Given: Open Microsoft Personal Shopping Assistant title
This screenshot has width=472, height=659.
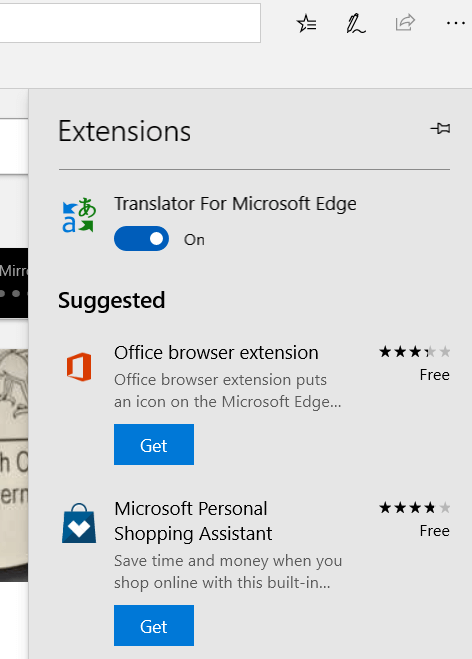Looking at the screenshot, I should pyautogui.click(x=193, y=521).
